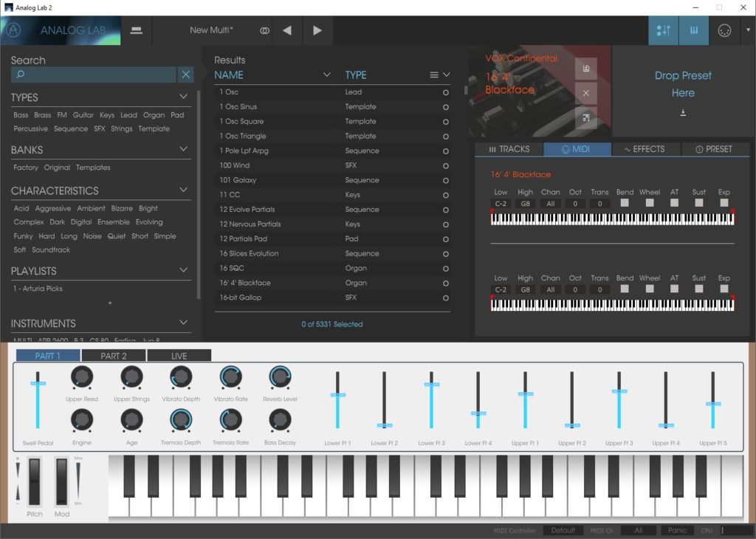Select the LIVE tab
The width and height of the screenshot is (756, 539).
click(x=179, y=356)
